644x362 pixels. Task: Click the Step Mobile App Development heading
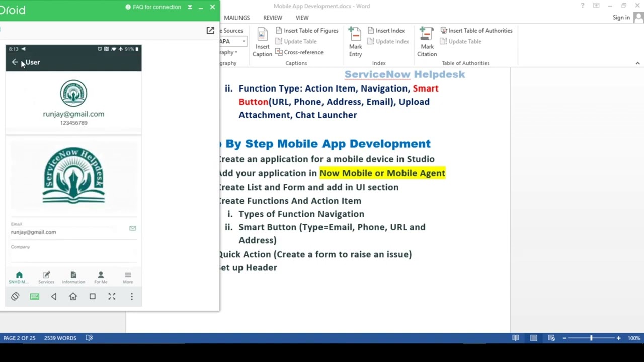328,144
